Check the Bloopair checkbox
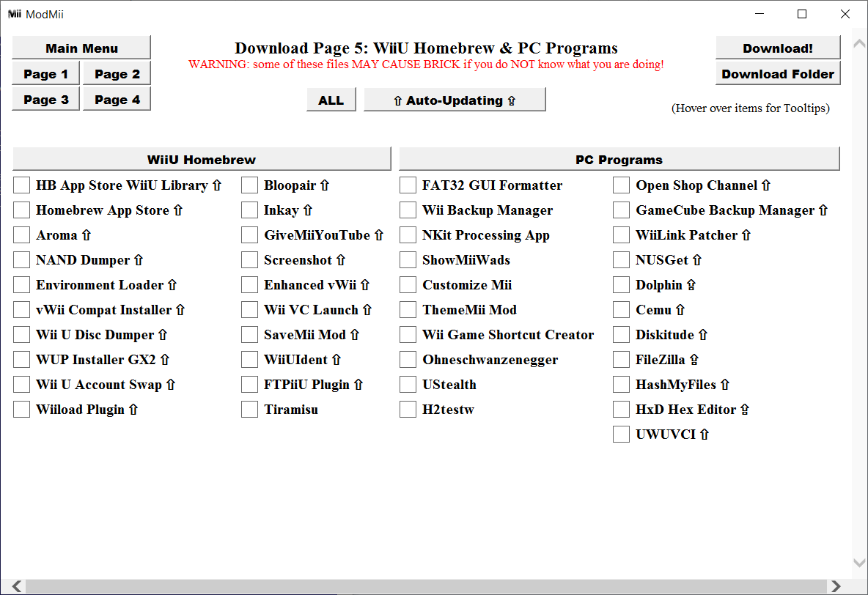The height and width of the screenshot is (595, 868). (x=250, y=185)
